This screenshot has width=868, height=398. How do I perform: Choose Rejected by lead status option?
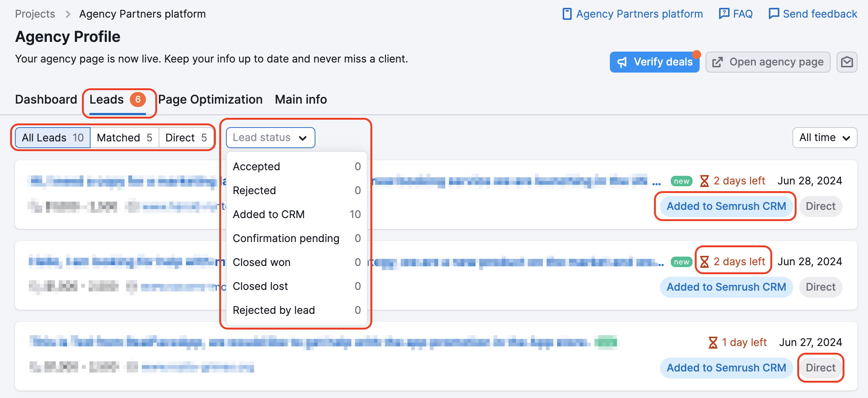[x=297, y=310]
